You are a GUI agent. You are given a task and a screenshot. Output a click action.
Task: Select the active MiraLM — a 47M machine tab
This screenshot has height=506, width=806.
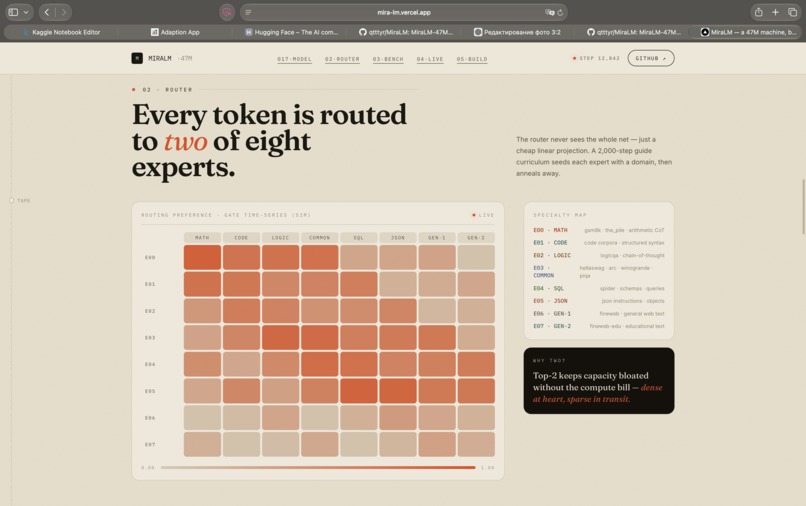pyautogui.click(x=748, y=32)
